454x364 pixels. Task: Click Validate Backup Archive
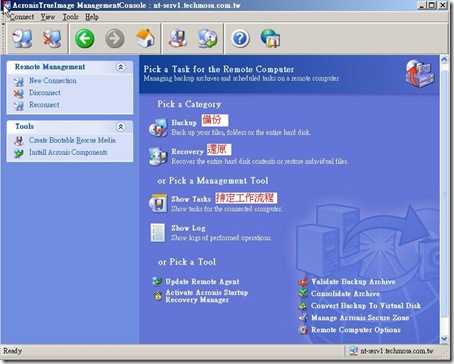click(353, 282)
